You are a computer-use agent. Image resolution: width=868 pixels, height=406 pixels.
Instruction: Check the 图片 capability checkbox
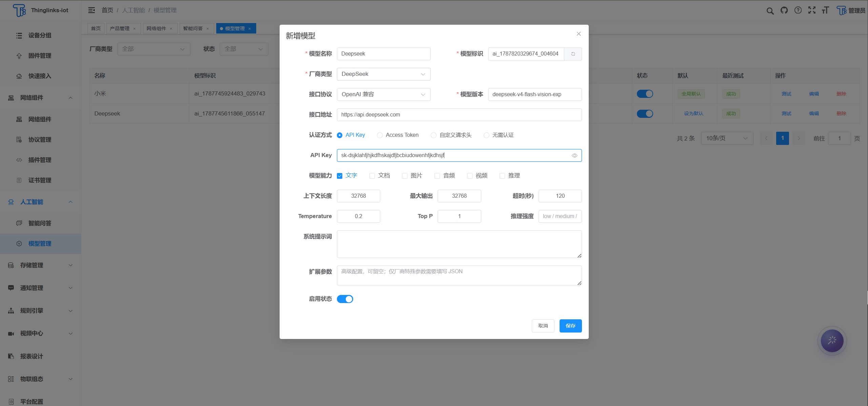[405, 176]
